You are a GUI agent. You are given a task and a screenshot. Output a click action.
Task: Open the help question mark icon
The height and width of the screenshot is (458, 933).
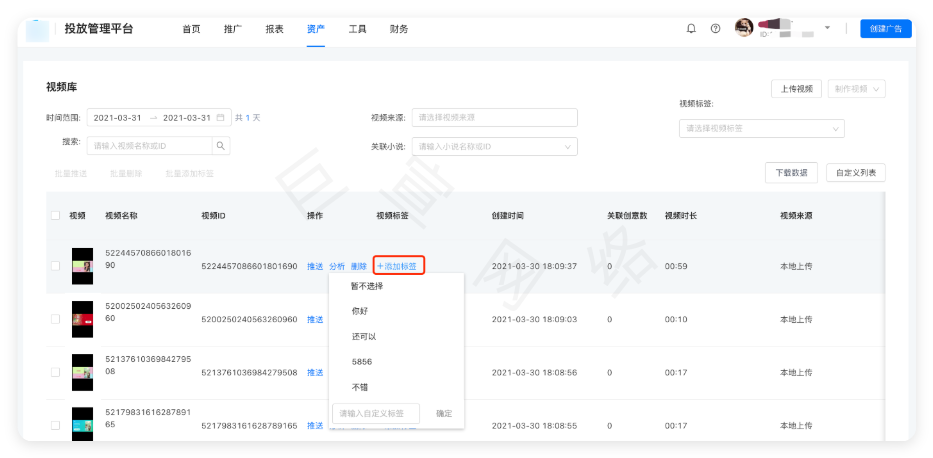(x=716, y=29)
